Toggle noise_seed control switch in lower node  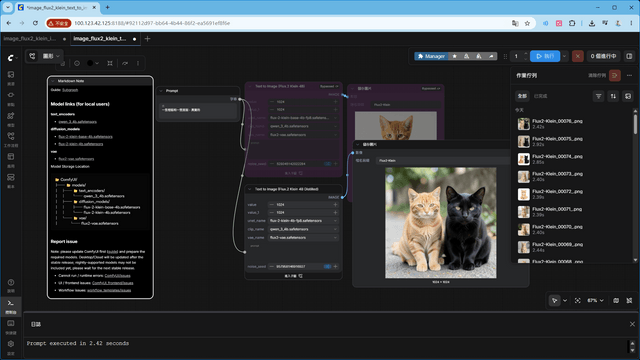pyautogui.click(x=327, y=267)
